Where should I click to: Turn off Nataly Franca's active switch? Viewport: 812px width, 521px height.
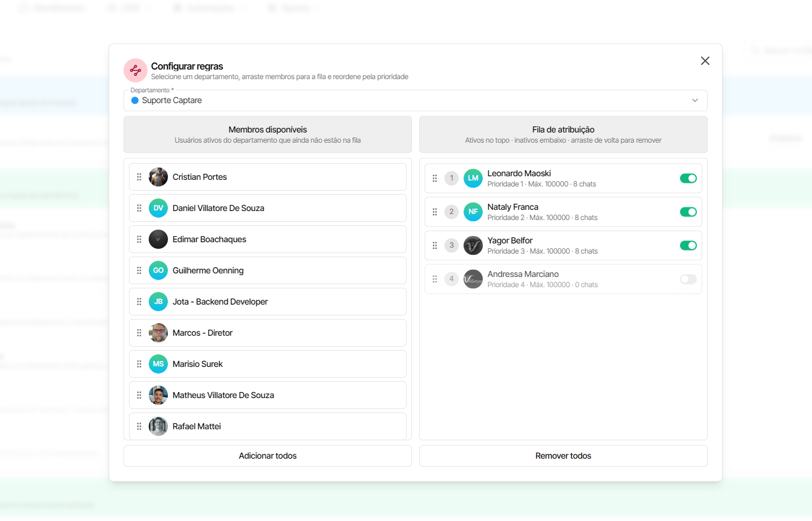[688, 212]
